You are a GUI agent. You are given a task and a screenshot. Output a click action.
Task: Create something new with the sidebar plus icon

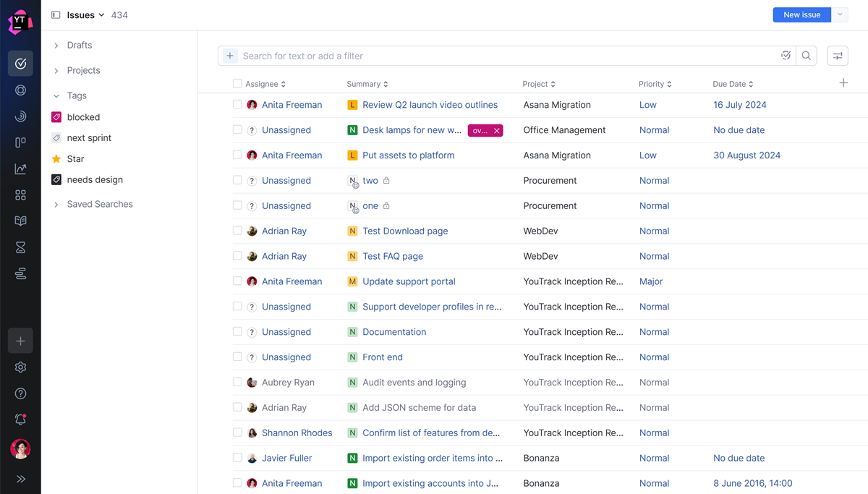click(x=20, y=341)
